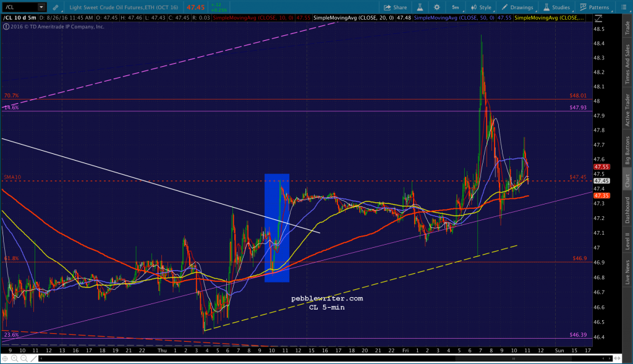Open the Dashboard side tab
633x364 pixels.
pos(627,210)
